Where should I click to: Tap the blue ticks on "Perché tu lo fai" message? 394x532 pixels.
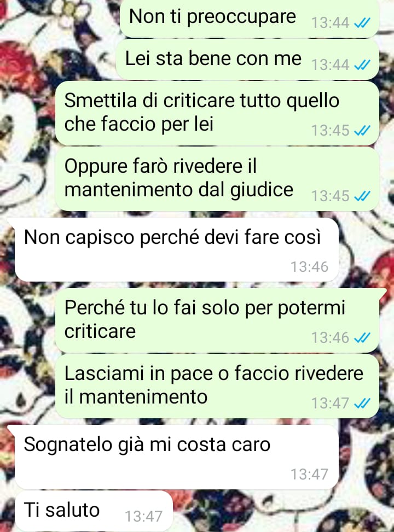pos(362,338)
